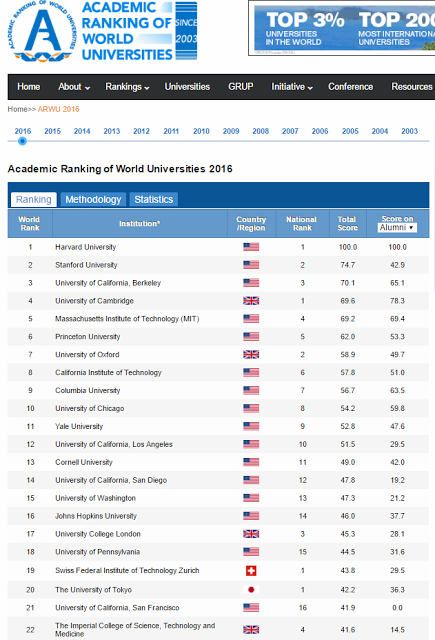Viewport: 435px width, 640px height.
Task: Click the UK flag in Imperial College row
Action: click(251, 630)
